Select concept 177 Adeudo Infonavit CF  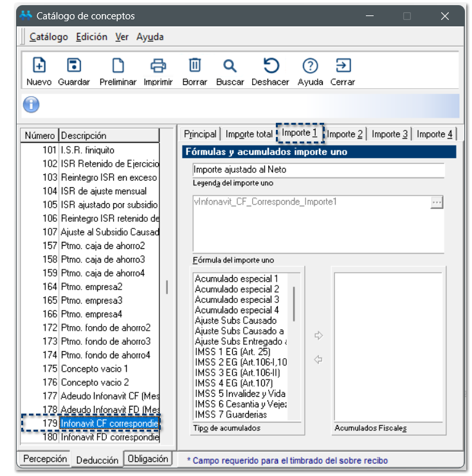pyautogui.click(x=109, y=396)
